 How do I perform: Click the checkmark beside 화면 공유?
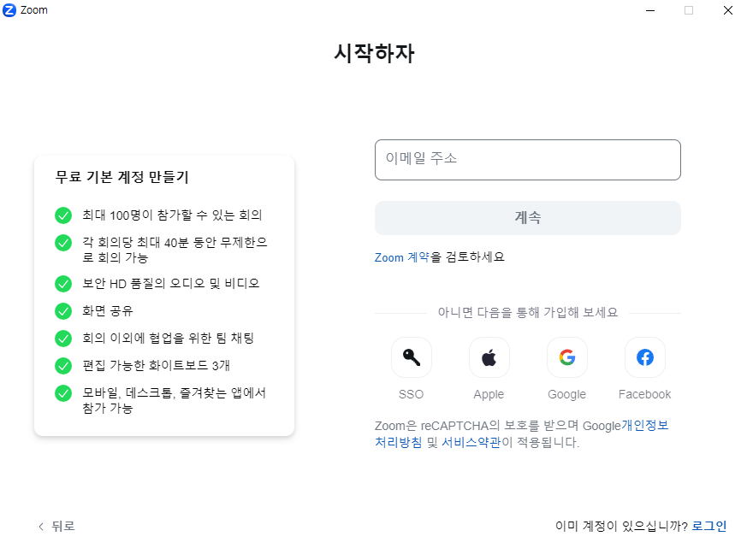tap(63, 311)
